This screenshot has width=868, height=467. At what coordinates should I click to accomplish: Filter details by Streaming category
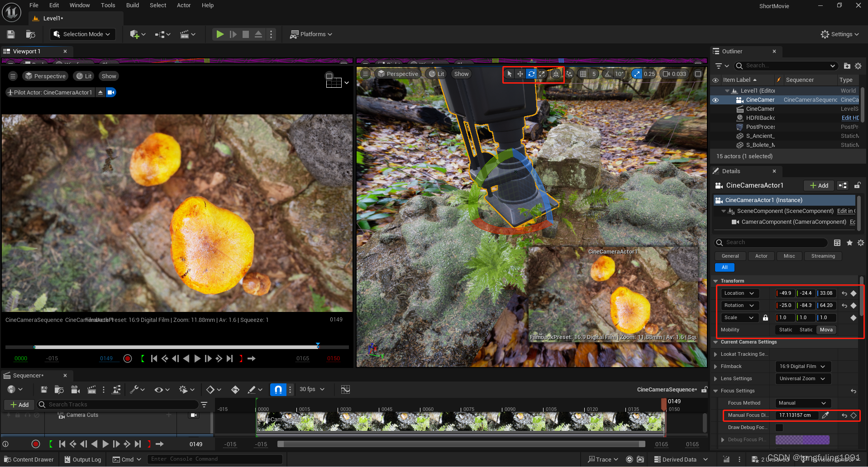pyautogui.click(x=823, y=256)
